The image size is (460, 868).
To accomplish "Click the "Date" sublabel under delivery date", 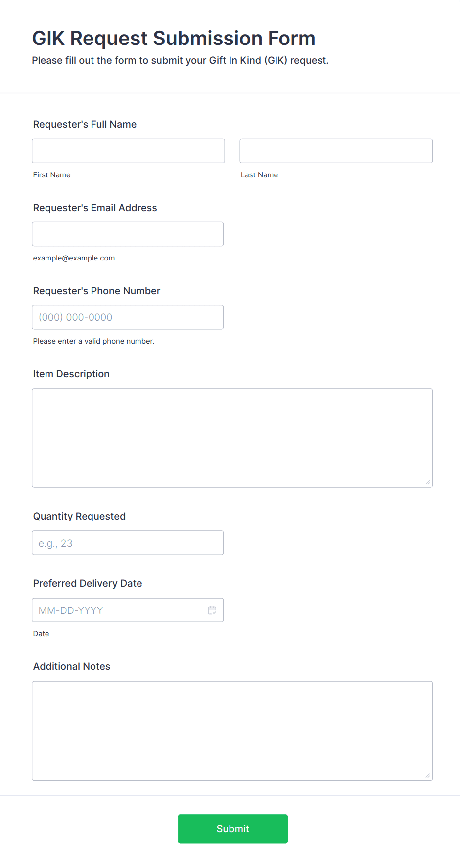I will [x=41, y=634].
